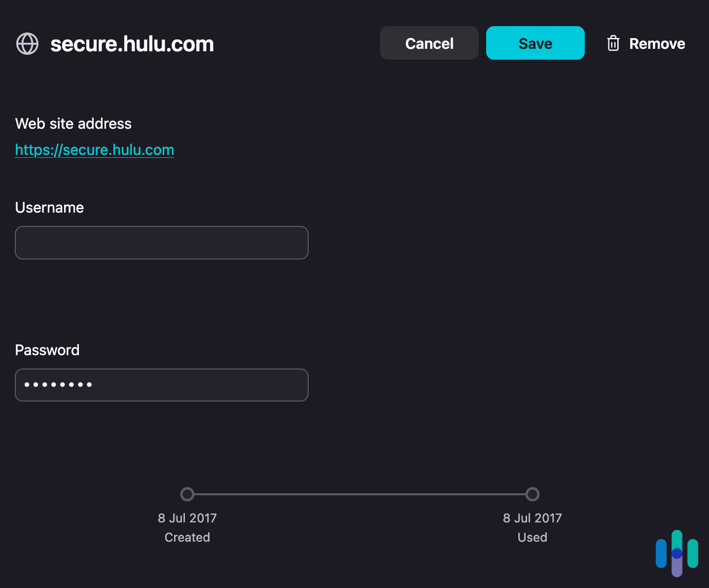Screen dimensions: 709x588
Task: Select the Created timeline marker
Action: coord(187,494)
